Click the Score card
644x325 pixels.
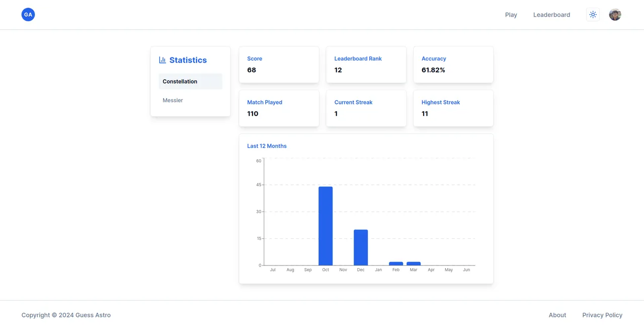279,64
